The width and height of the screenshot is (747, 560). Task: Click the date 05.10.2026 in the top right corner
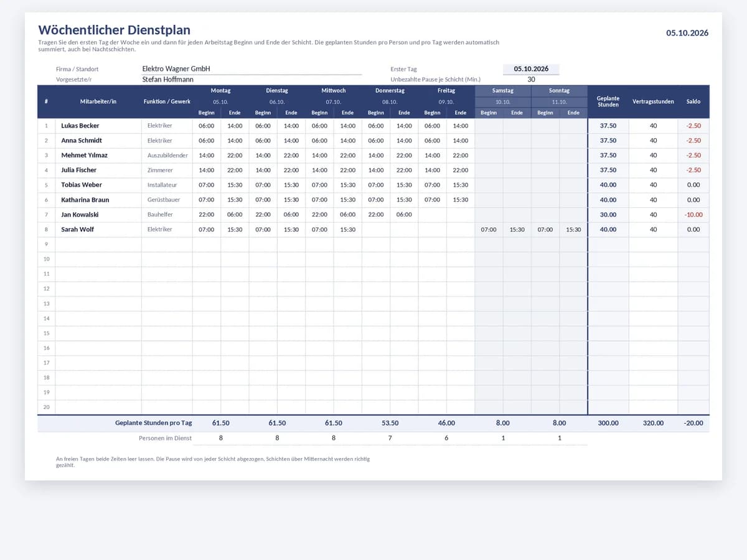[687, 33]
